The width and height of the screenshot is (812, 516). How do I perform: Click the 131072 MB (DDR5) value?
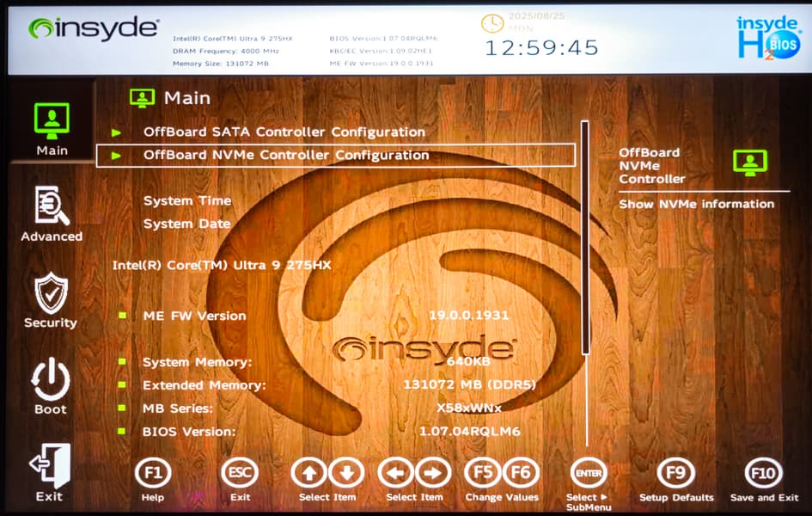[x=469, y=384]
